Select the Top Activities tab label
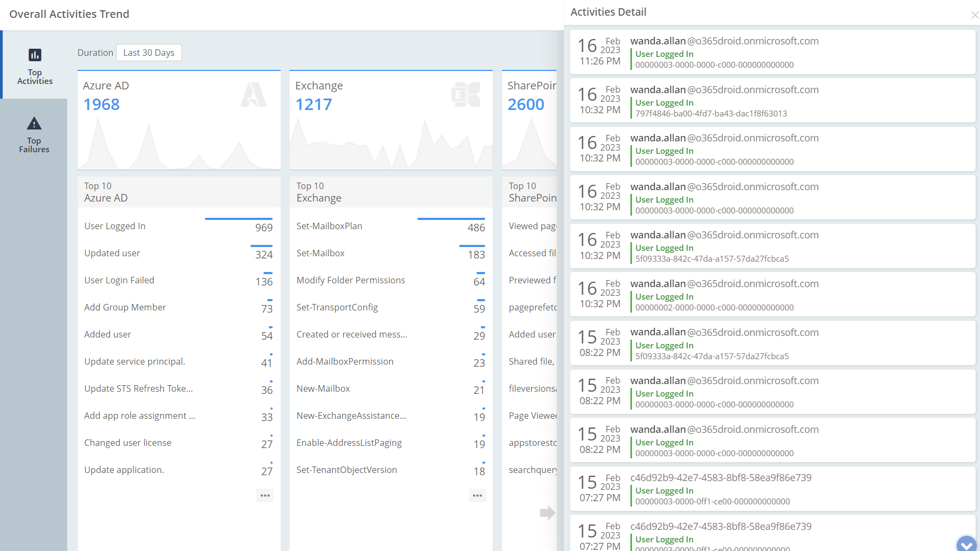The height and width of the screenshot is (551, 980). [x=35, y=77]
